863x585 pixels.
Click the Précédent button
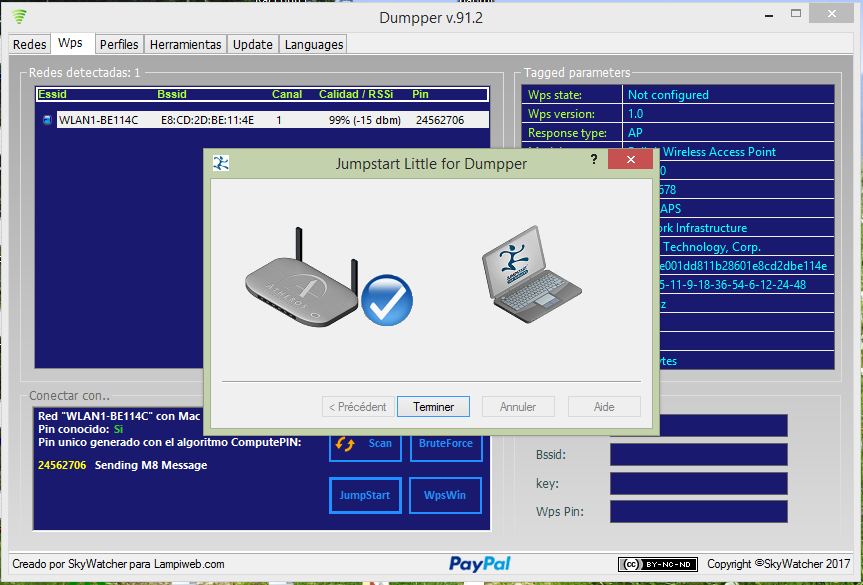[x=358, y=407]
